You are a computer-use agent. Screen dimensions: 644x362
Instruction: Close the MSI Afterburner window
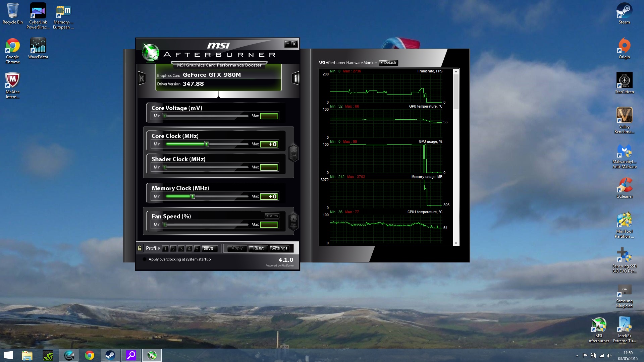pos(294,44)
